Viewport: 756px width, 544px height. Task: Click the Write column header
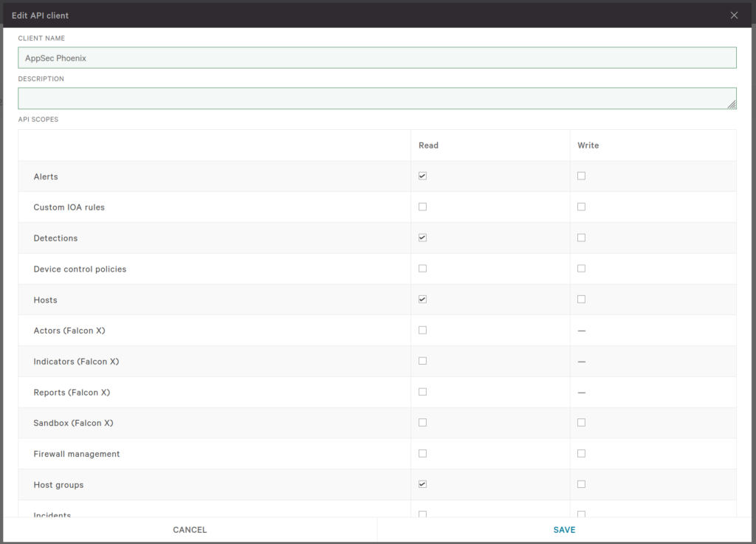[588, 145]
